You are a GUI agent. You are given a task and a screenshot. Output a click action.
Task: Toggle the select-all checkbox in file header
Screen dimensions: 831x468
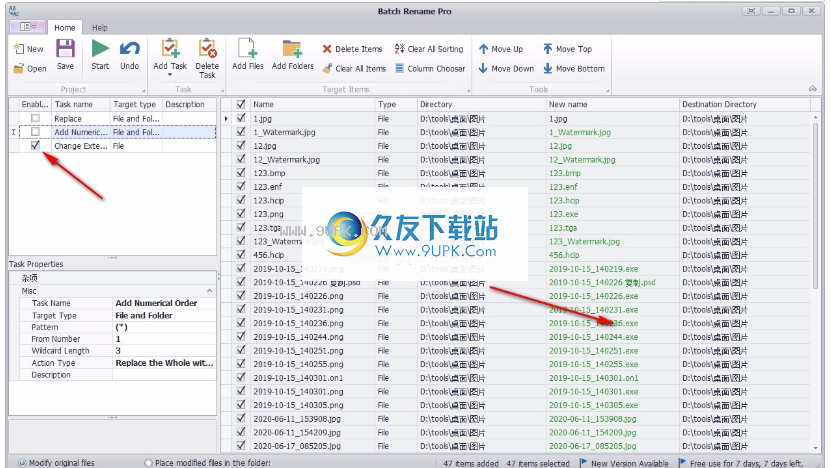click(x=241, y=104)
